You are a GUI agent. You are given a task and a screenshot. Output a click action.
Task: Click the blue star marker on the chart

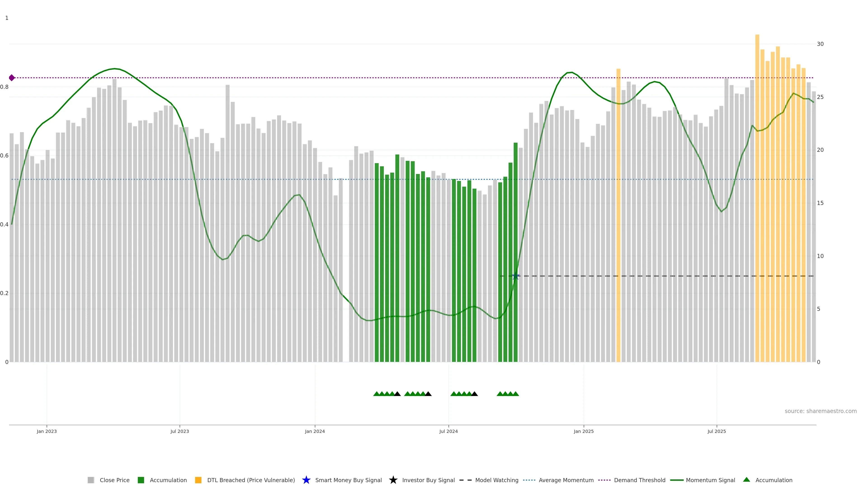515,276
